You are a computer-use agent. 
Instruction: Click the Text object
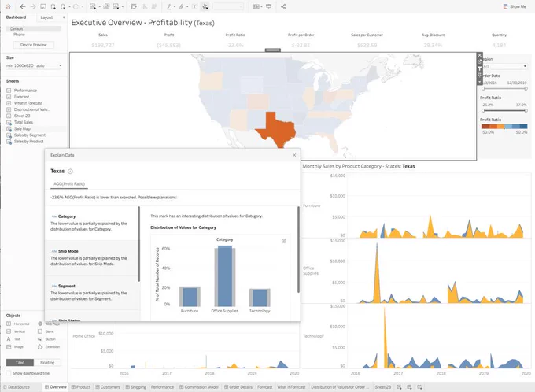click(13, 339)
